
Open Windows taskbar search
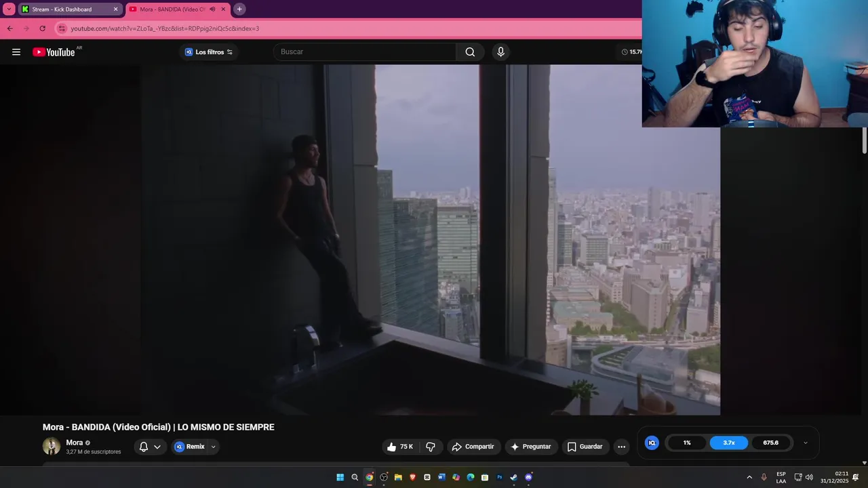(x=355, y=477)
